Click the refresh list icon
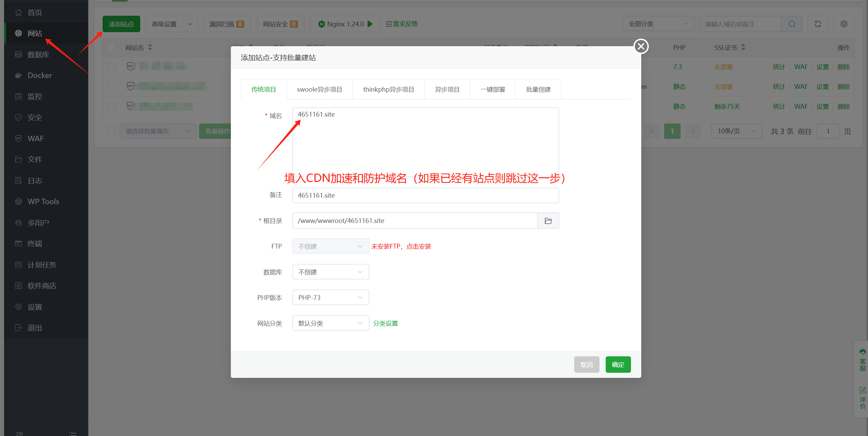Image resolution: width=868 pixels, height=436 pixels. coord(818,24)
